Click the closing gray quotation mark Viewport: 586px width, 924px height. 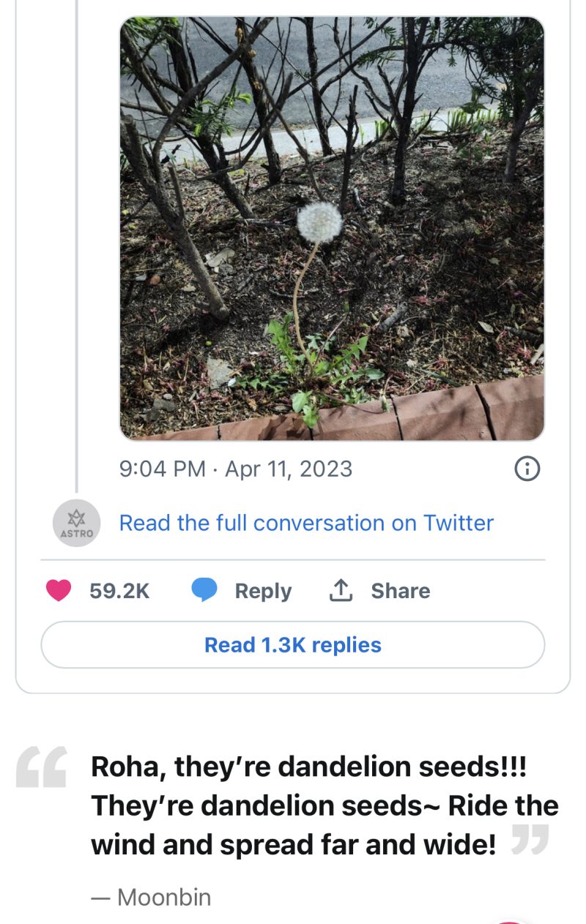[x=530, y=840]
